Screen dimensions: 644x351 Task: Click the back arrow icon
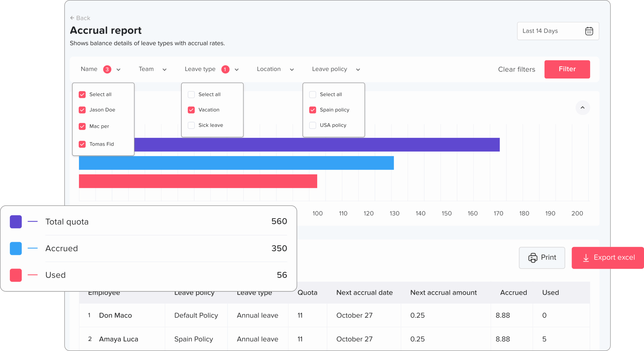(x=72, y=18)
